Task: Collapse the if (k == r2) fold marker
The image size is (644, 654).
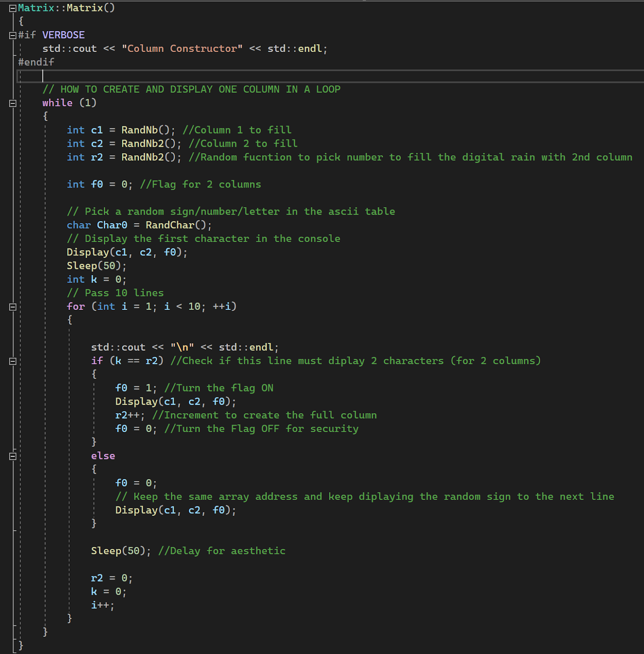Action: pos(13,361)
